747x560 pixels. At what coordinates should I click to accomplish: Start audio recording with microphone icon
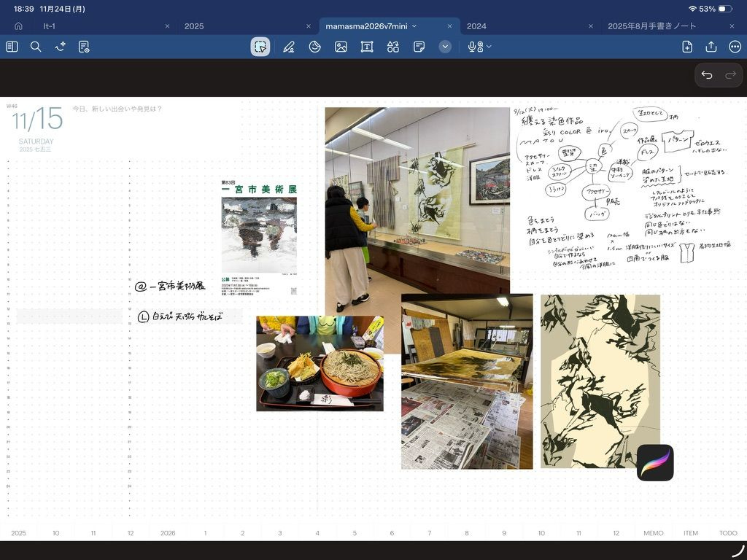[475, 47]
